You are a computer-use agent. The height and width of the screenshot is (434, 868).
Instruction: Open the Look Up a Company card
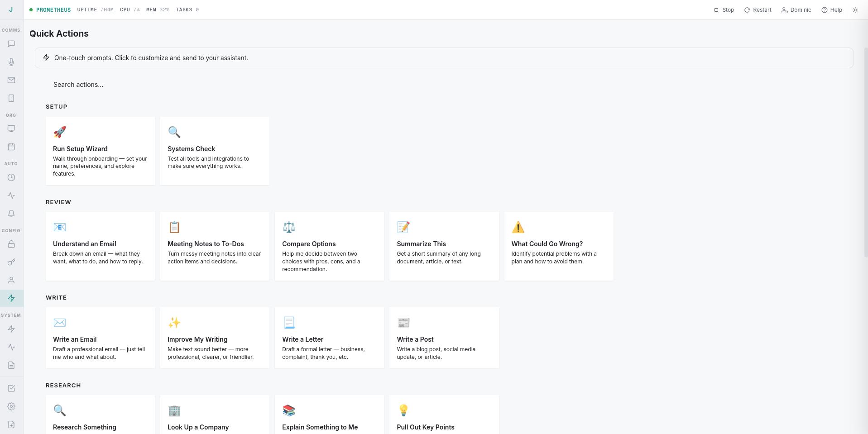tap(215, 415)
